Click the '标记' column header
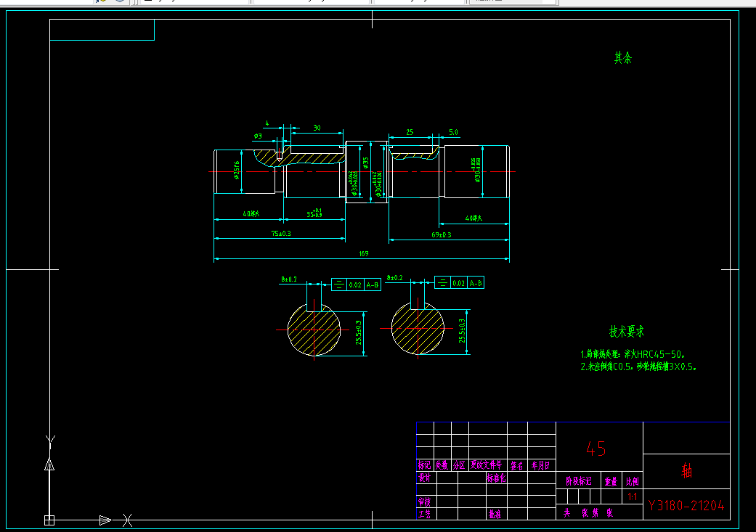This screenshot has height=532, width=756. tap(424, 465)
